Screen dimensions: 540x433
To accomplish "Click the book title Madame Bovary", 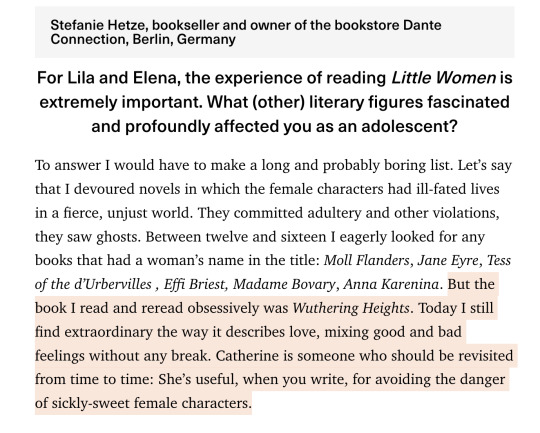I will click(x=284, y=285).
